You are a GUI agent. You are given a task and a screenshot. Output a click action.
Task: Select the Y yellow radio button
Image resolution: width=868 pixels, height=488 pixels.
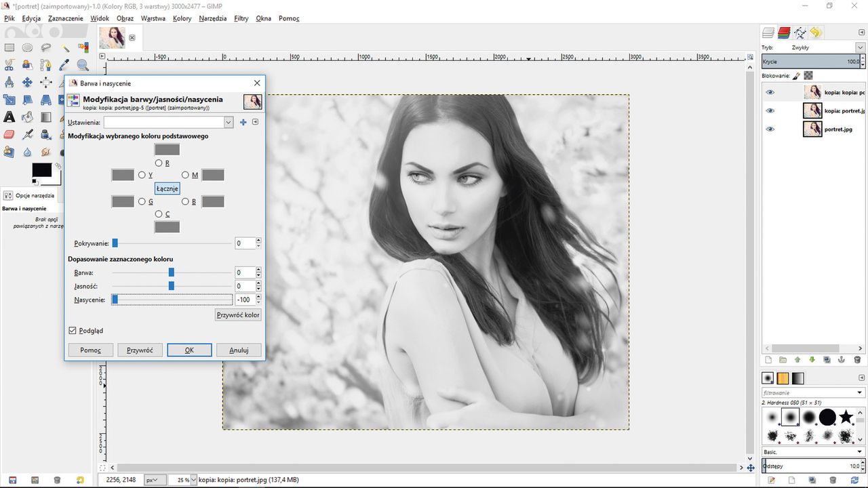[x=142, y=175]
